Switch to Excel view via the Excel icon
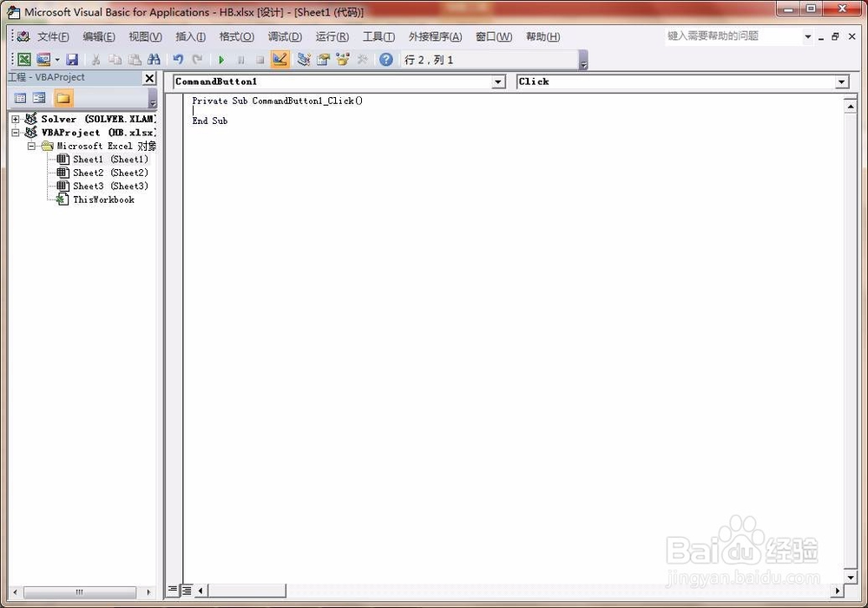 (23, 59)
